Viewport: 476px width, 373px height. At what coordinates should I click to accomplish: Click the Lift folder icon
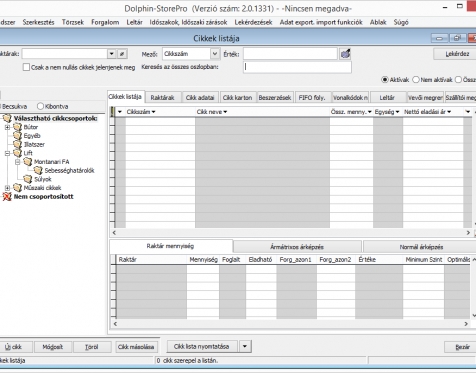(x=17, y=153)
